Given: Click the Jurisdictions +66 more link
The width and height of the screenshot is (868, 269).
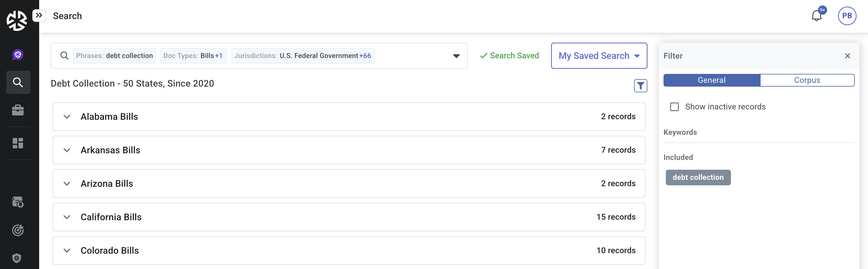Looking at the screenshot, I should [365, 56].
